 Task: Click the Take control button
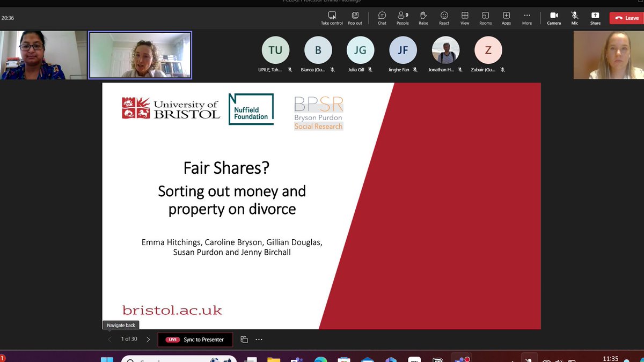point(332,18)
